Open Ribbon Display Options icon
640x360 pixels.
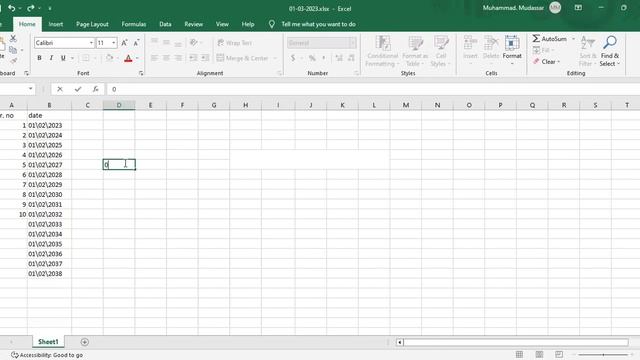(578, 8)
